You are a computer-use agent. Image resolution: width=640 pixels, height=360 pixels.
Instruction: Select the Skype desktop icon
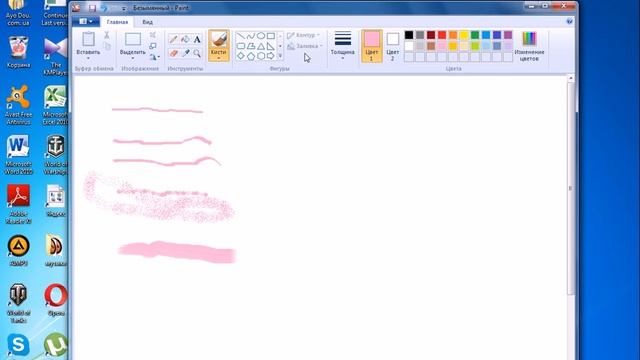click(18, 345)
